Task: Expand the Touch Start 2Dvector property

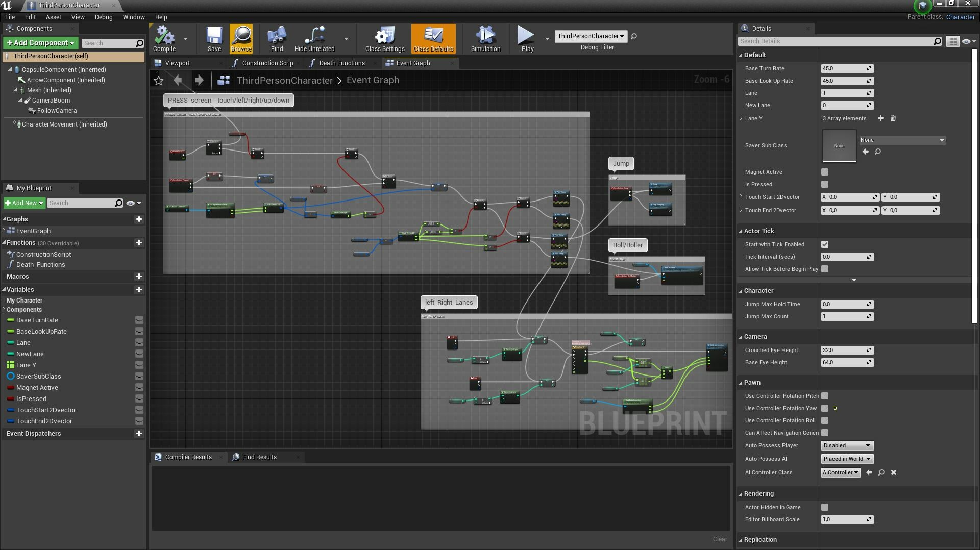Action: [x=741, y=197]
